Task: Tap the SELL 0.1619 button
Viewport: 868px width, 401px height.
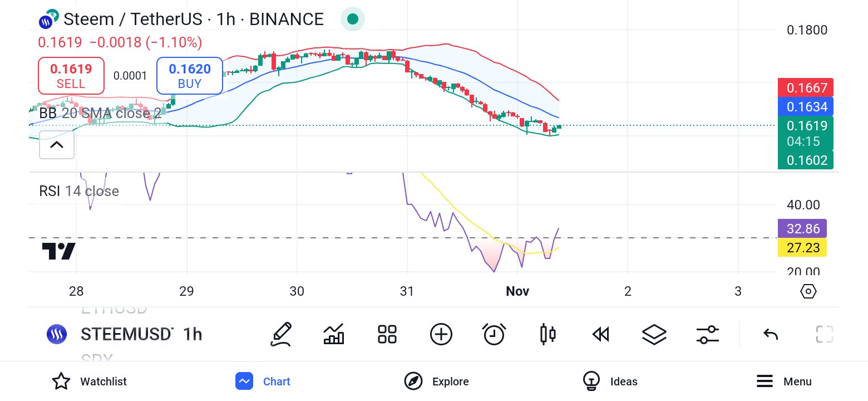Action: tap(71, 76)
